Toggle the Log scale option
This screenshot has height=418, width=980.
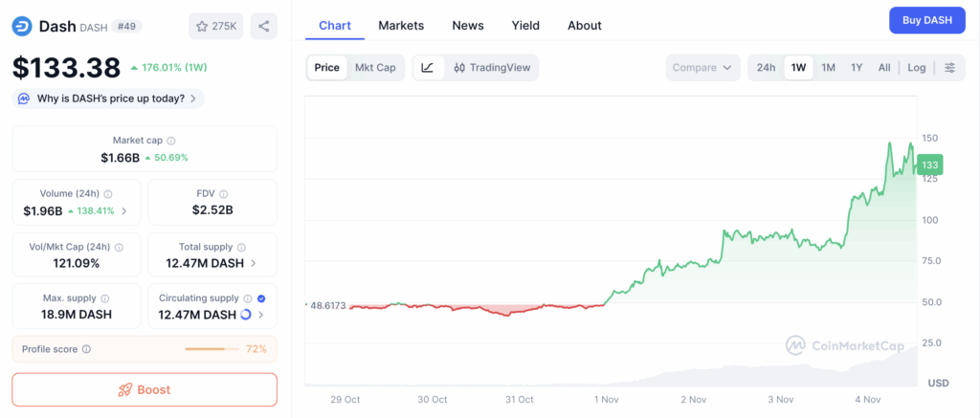point(916,68)
